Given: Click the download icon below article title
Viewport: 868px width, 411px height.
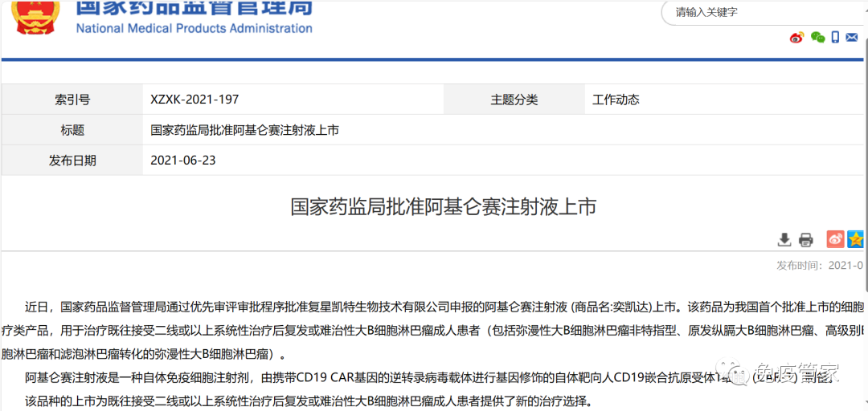Looking at the screenshot, I should (x=784, y=239).
